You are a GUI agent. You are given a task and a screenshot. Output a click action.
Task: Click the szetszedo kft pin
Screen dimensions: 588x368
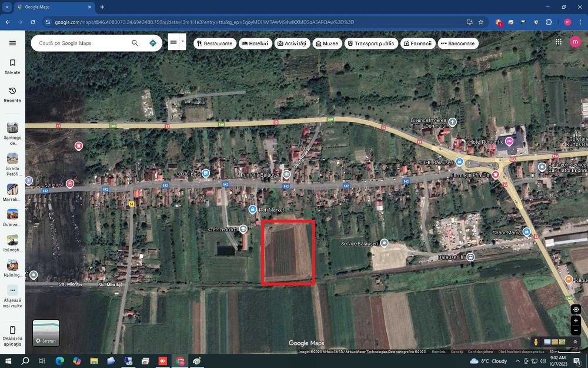[x=243, y=228]
